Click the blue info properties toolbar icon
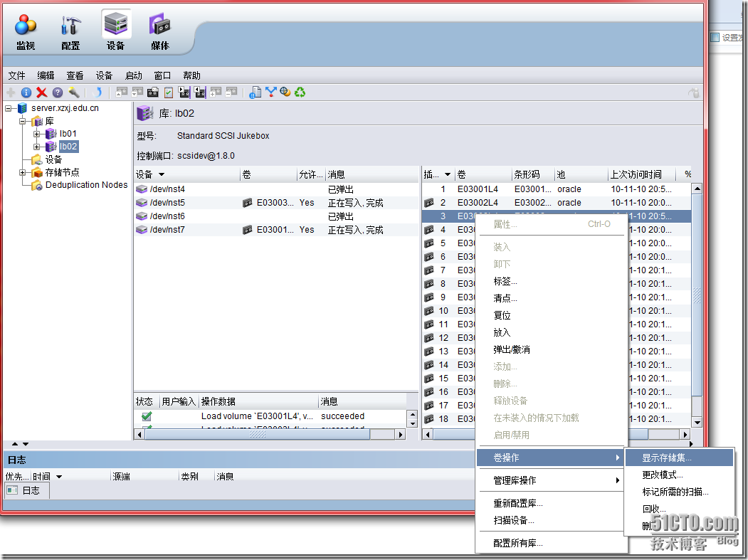The height and width of the screenshot is (560, 748). pyautogui.click(x=26, y=93)
